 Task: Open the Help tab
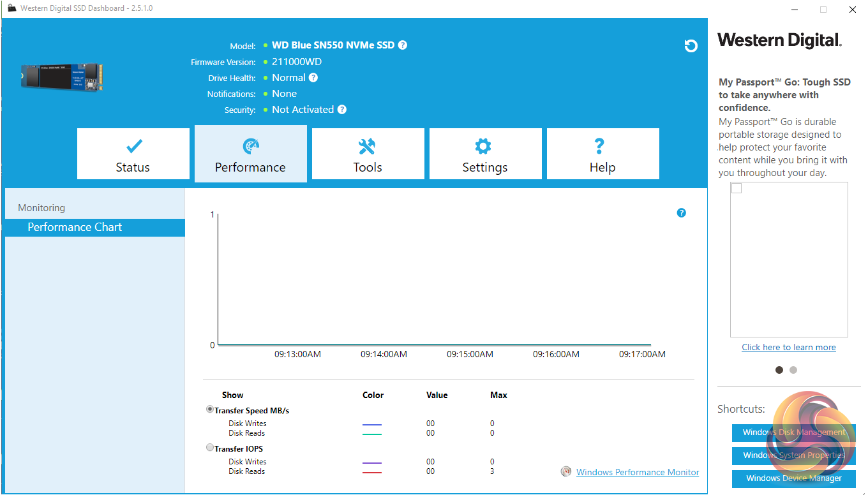pyautogui.click(x=602, y=154)
